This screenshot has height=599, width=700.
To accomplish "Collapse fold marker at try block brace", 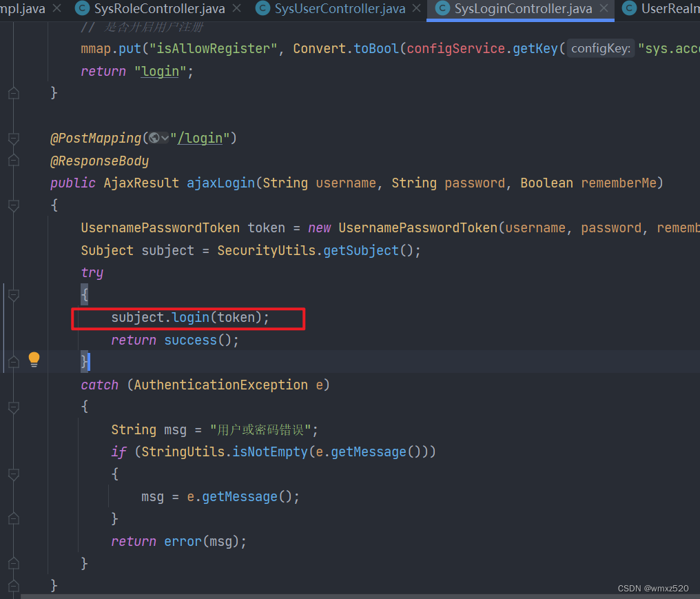I will (x=14, y=295).
